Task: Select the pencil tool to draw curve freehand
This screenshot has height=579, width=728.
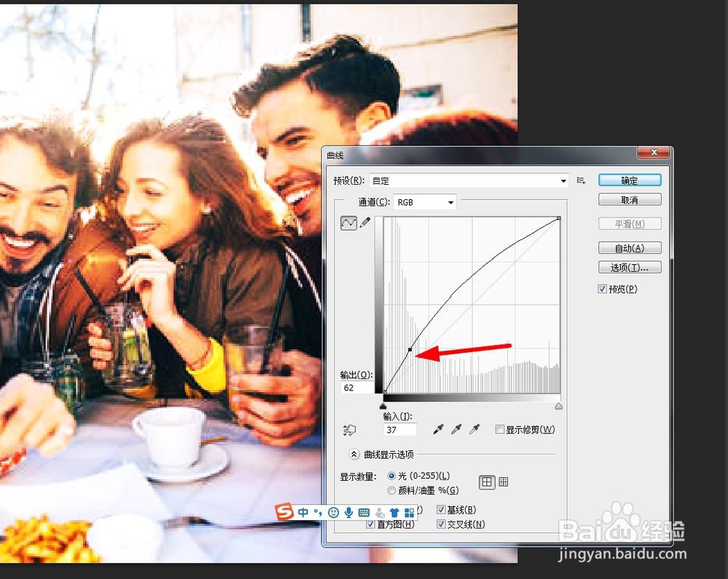Action: click(x=364, y=223)
